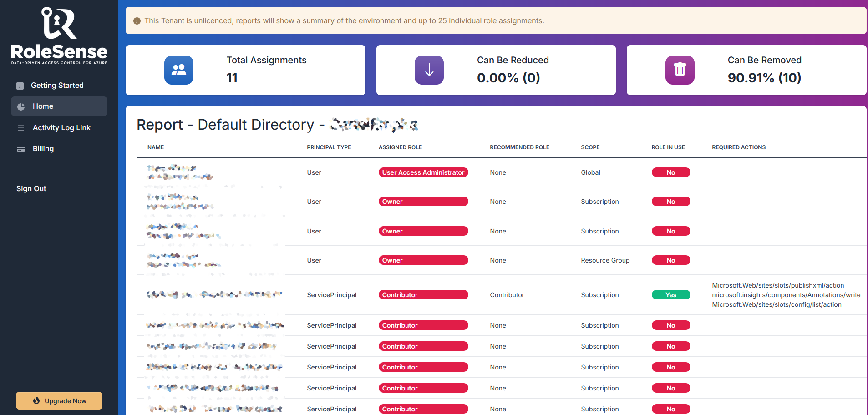
Task: Click the Global scope cell
Action: click(591, 172)
